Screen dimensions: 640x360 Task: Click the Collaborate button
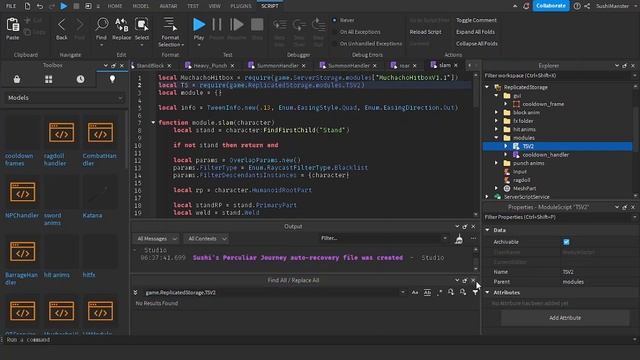[x=551, y=6]
